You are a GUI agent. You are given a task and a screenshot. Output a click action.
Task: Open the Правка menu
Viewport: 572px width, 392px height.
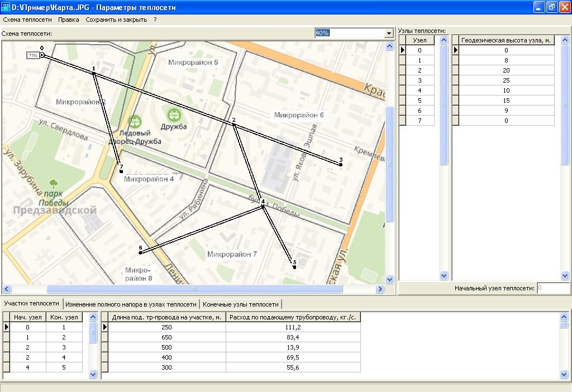click(x=69, y=20)
